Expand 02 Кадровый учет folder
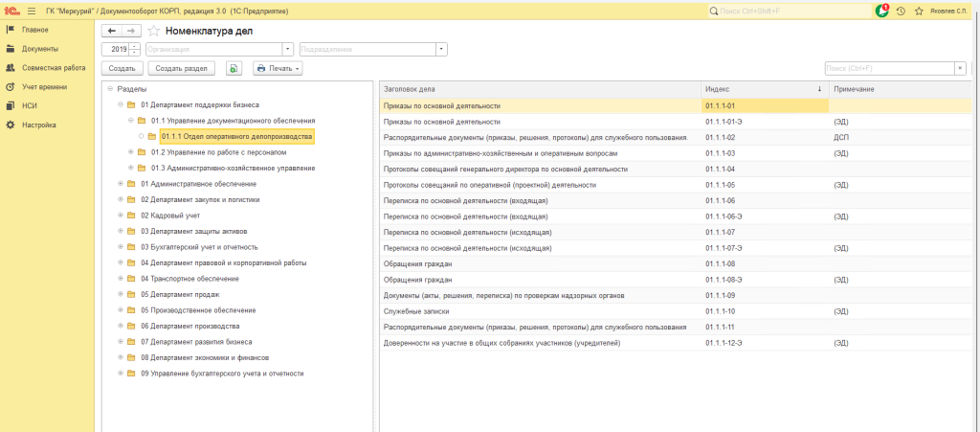980x432 pixels. 120,216
